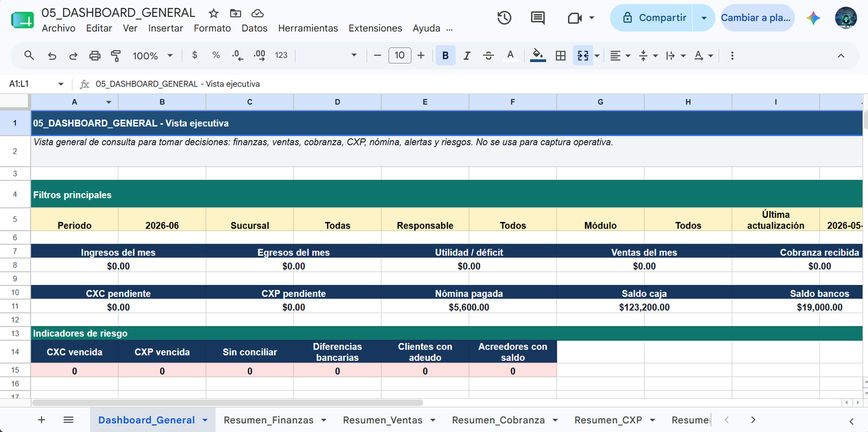Open comments speech bubble icon
The width and height of the screenshot is (868, 432).
pos(538,18)
